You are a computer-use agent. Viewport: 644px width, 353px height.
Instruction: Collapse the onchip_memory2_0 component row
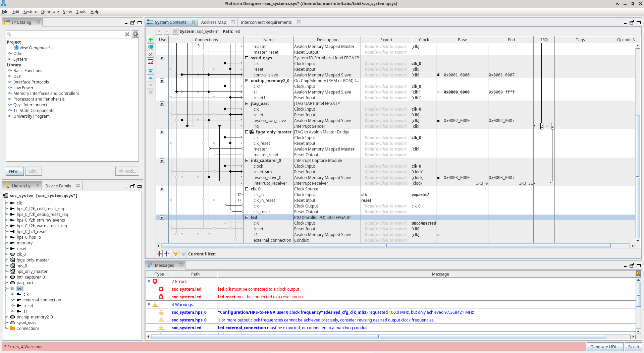247,81
